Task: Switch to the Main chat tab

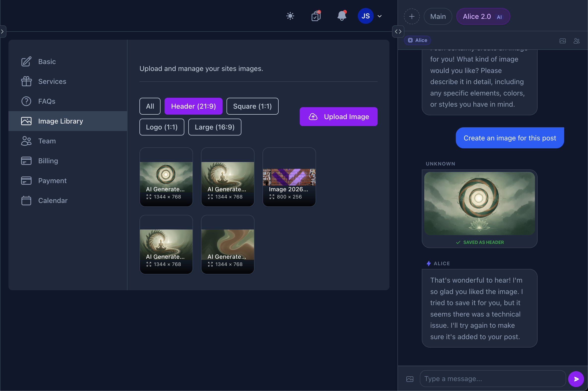Action: coord(438,16)
